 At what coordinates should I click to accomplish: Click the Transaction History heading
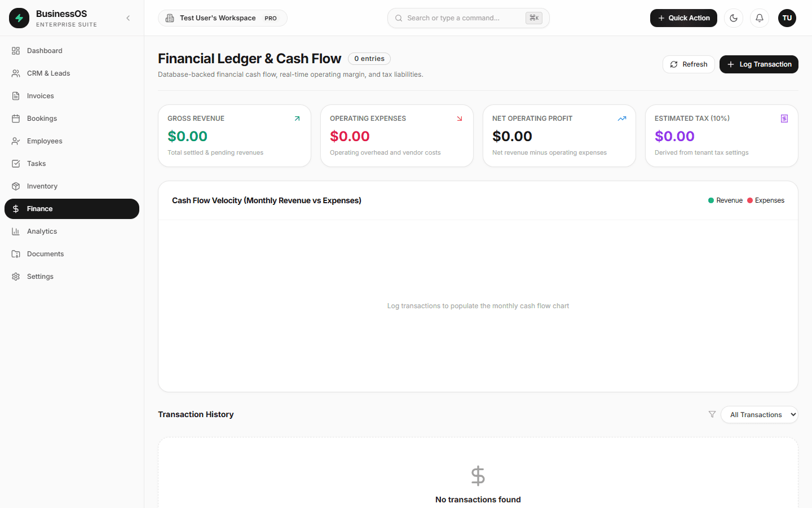196,414
